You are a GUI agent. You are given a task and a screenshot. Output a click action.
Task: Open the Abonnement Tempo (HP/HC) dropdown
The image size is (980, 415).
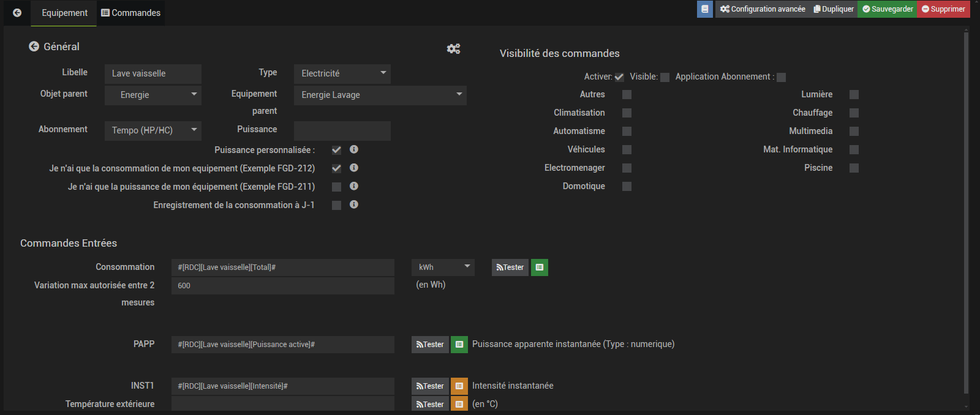pos(153,130)
